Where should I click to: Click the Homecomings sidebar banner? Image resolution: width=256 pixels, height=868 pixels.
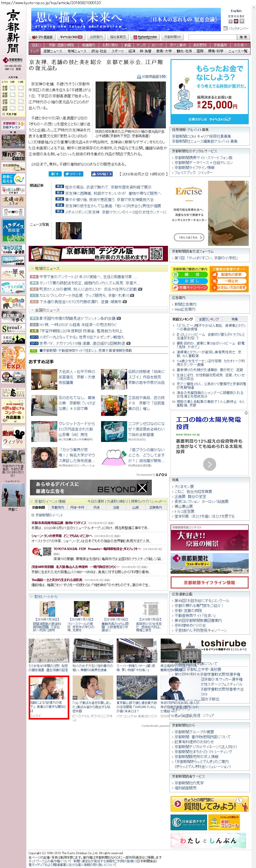point(13,261)
